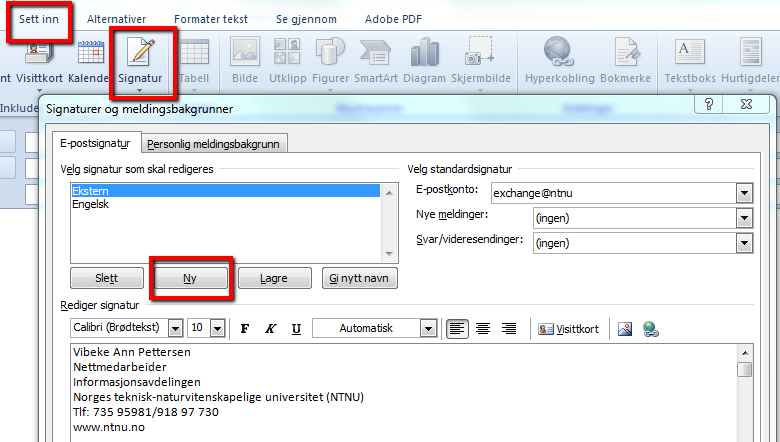Open the Nye meldinger dropdown
The image size is (780, 442).
[744, 218]
